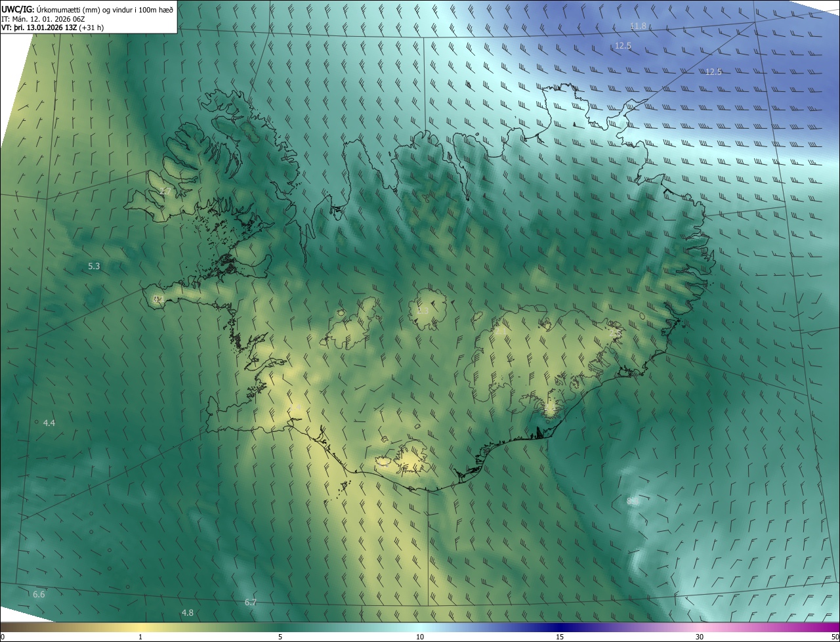
Task: Click the 15 tick on the color scale
Action: tap(560, 637)
